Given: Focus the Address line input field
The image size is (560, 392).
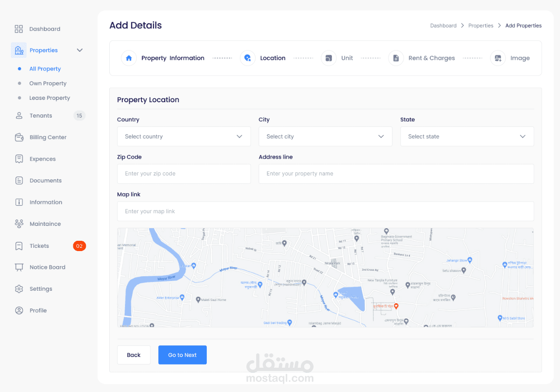Looking at the screenshot, I should click(x=396, y=174).
